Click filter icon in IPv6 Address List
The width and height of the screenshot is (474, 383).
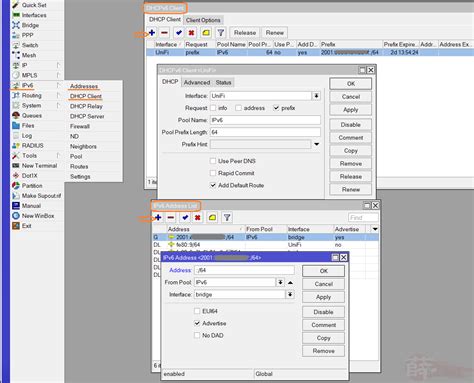point(227,217)
